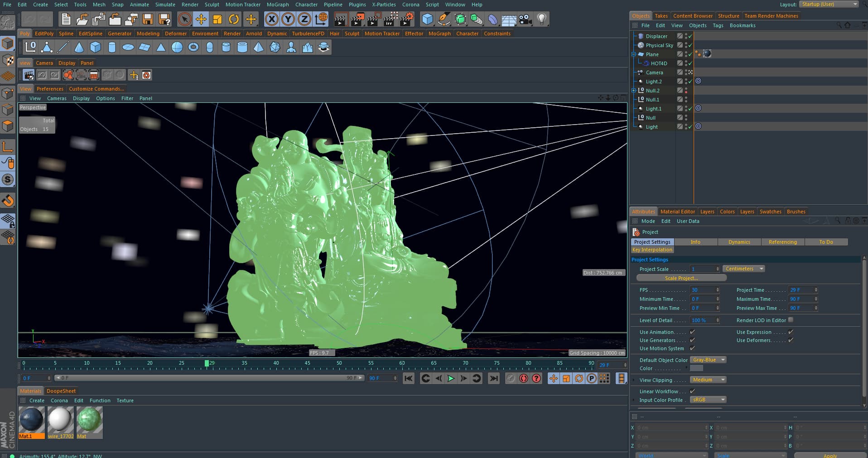Open View Clipping Medium dropdown
Viewport: 868px width, 458px height.
[708, 380]
